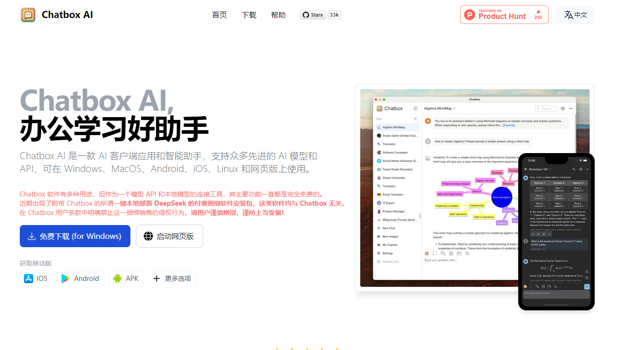Open the phone preview three-dot menu
This screenshot has width=644, height=350.
[587, 169]
